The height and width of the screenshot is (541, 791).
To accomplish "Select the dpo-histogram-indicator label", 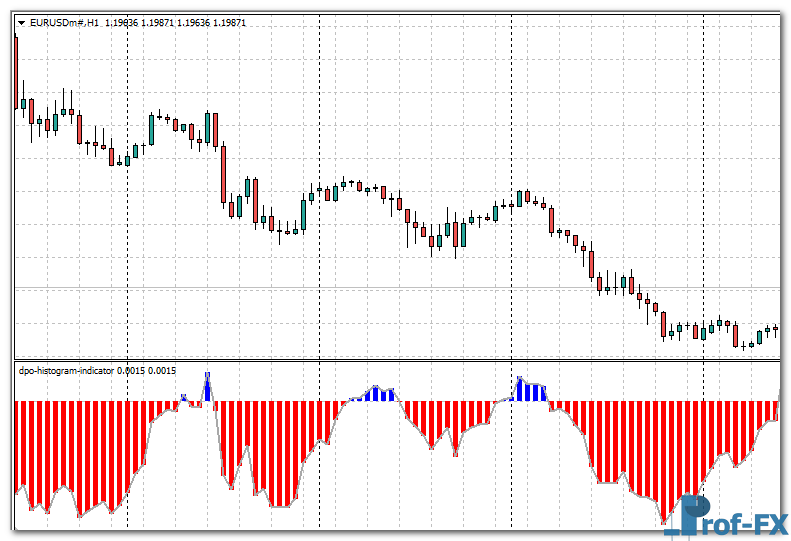I will coord(66,371).
